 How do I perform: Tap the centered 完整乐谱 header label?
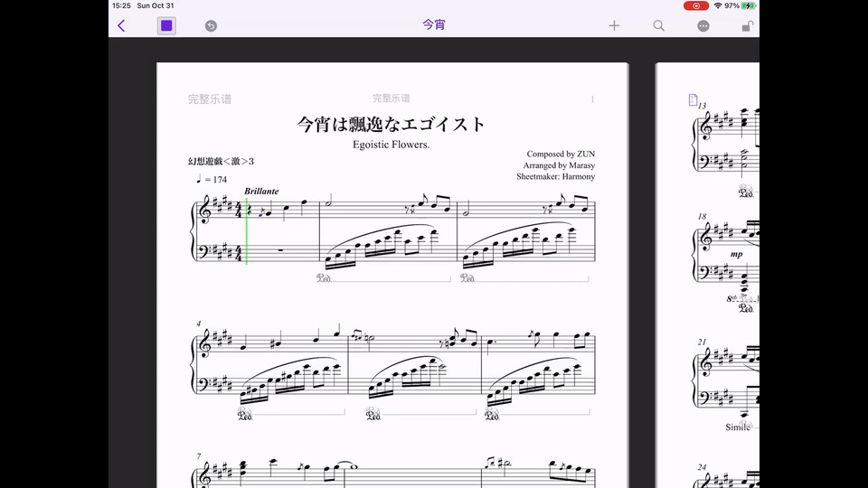392,99
